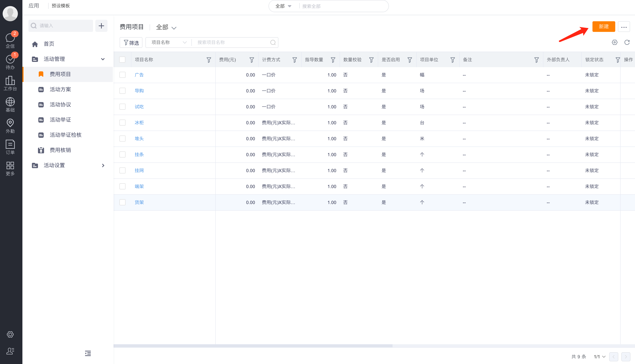Filter the 指导数量 column
This screenshot has height=364, width=635.
coord(333,60)
